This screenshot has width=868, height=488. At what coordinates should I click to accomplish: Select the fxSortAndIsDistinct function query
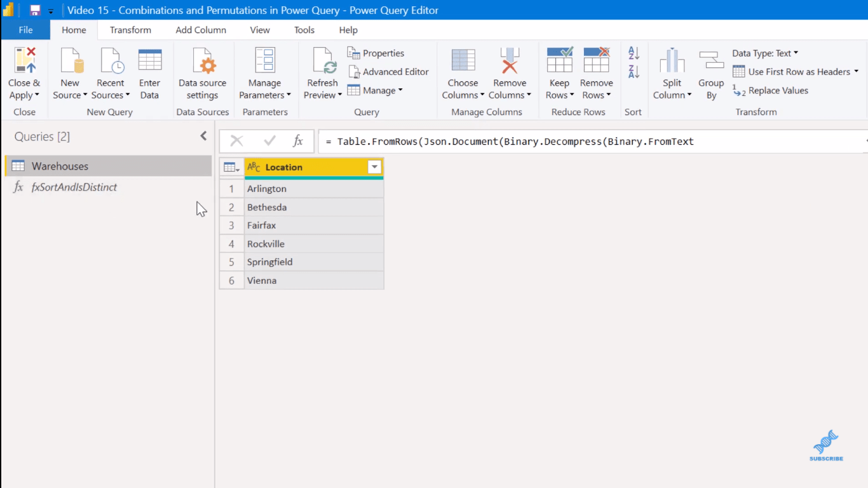point(108,187)
